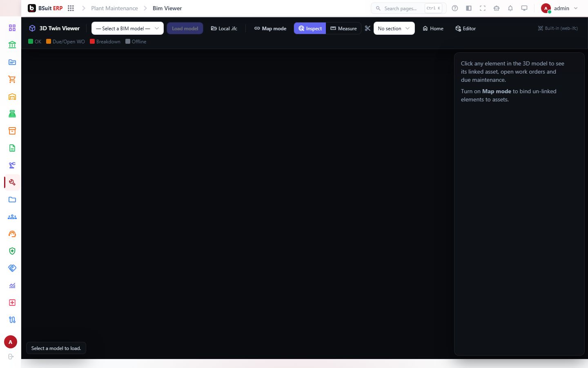Click the red Breakdown legend swatch
The width and height of the screenshot is (588, 368).
(92, 41)
